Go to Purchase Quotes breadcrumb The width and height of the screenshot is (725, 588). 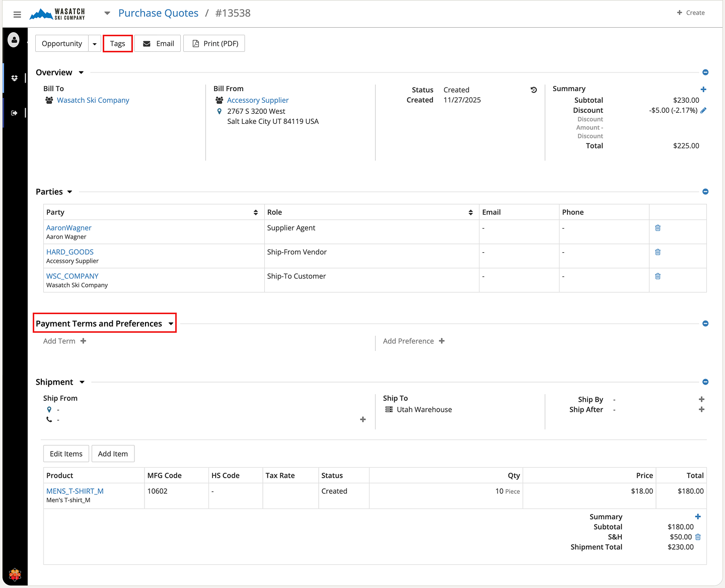point(158,13)
